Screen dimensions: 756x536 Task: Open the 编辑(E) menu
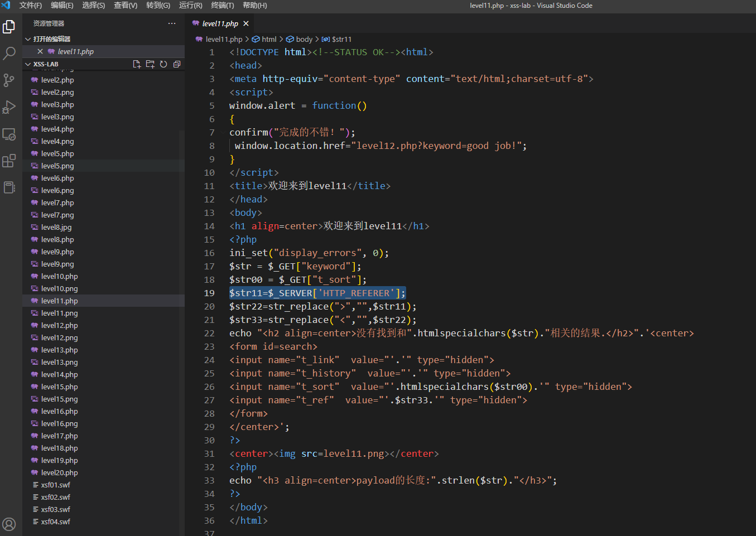[62, 5]
